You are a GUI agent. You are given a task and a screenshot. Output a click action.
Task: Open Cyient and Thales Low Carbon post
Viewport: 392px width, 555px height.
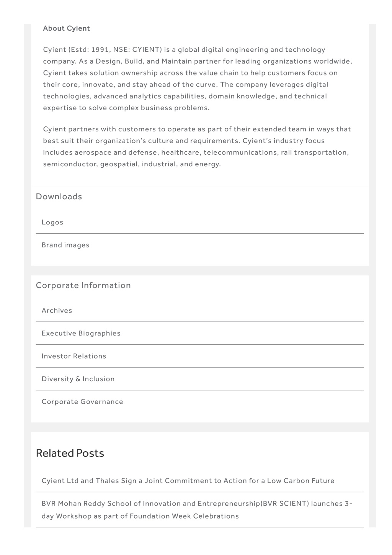[188, 481]
